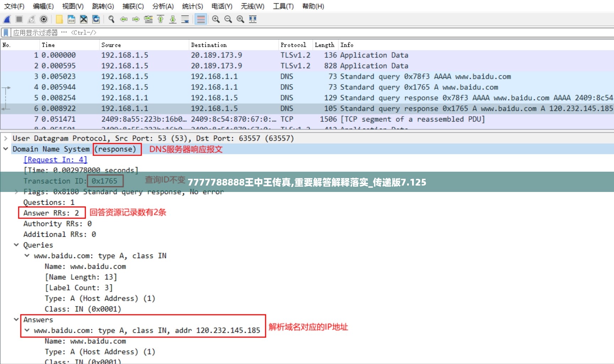Open the 编辑(E) menu
This screenshot has height=364, width=614.
tap(43, 6)
